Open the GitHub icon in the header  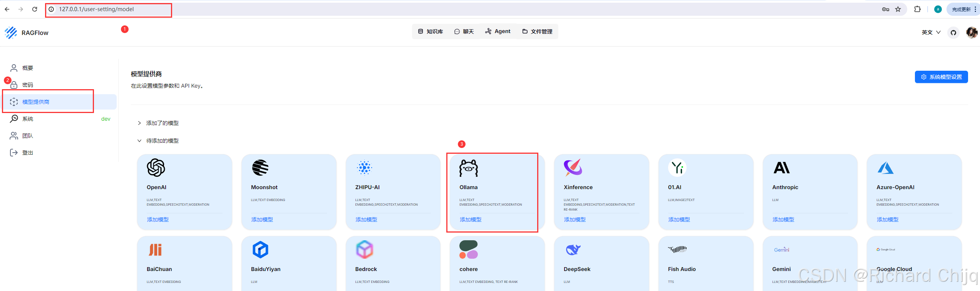[953, 33]
